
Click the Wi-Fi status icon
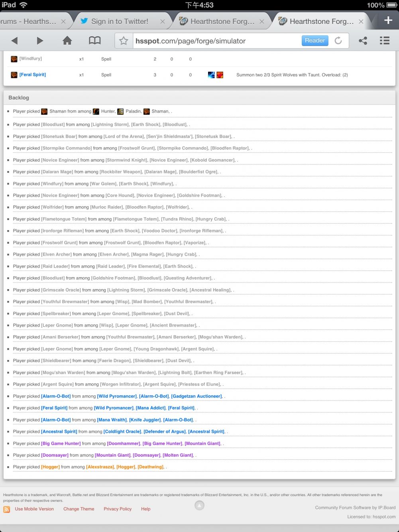click(x=24, y=5)
